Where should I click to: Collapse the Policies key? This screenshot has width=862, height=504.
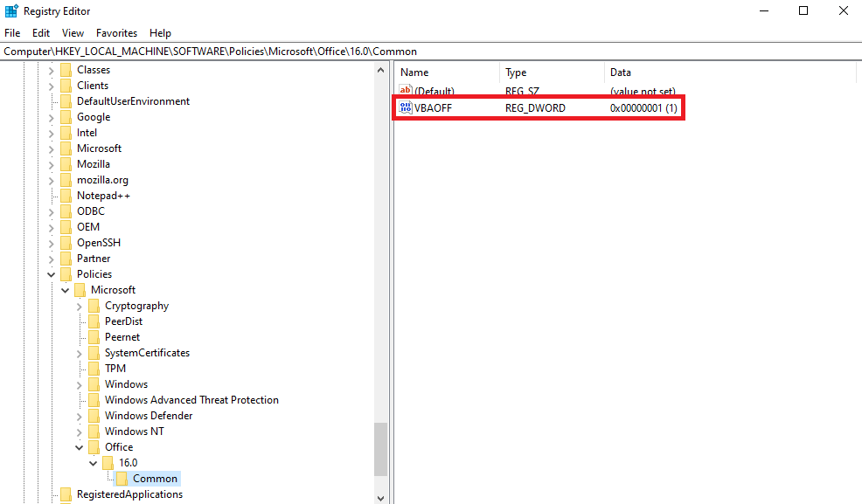click(x=51, y=274)
